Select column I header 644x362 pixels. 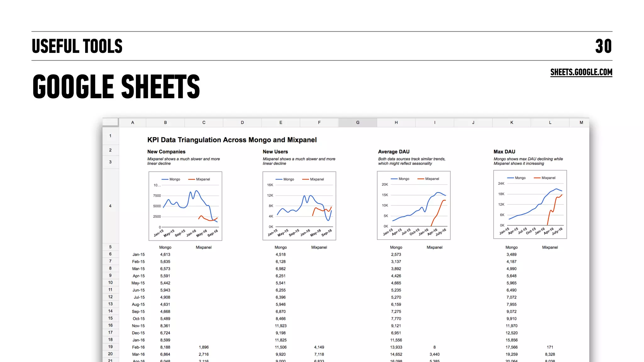[x=435, y=122]
